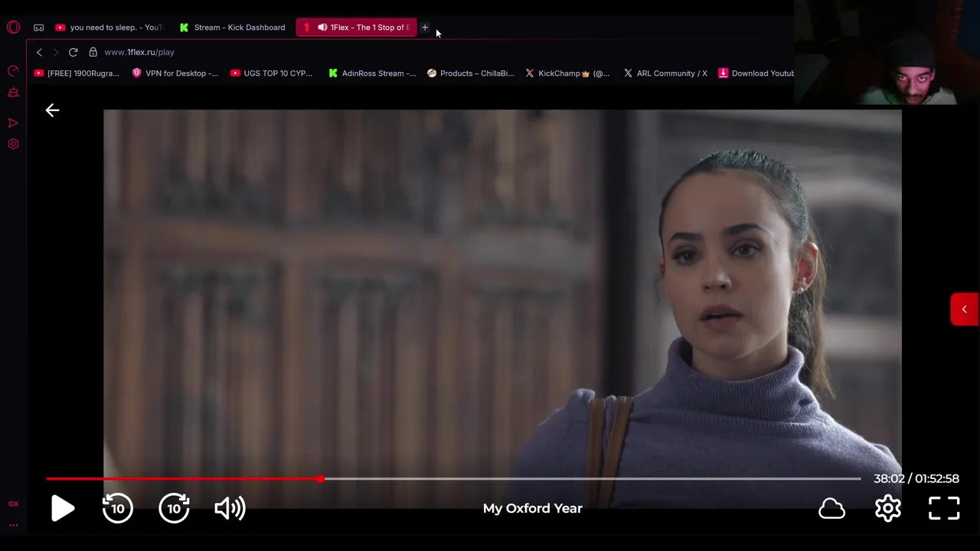Click the red progress bar handle

click(x=321, y=479)
